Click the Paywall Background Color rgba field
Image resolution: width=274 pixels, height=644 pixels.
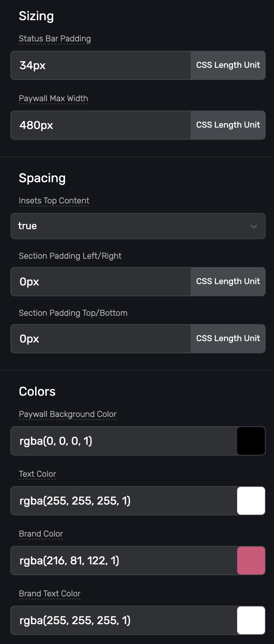(123, 441)
